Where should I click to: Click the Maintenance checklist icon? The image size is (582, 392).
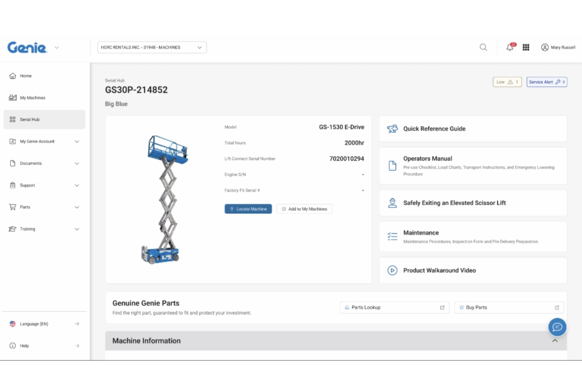click(392, 236)
